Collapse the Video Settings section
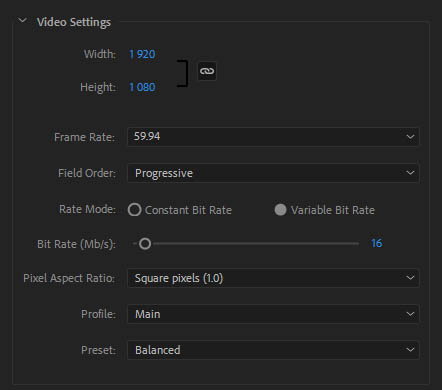The height and width of the screenshot is (390, 442). pos(22,21)
